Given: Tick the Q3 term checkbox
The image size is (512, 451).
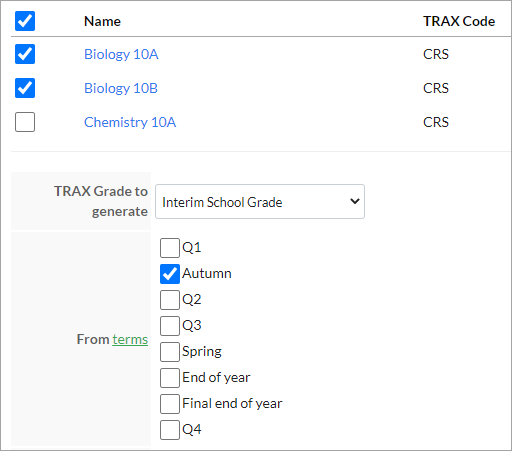Looking at the screenshot, I should coord(170,326).
